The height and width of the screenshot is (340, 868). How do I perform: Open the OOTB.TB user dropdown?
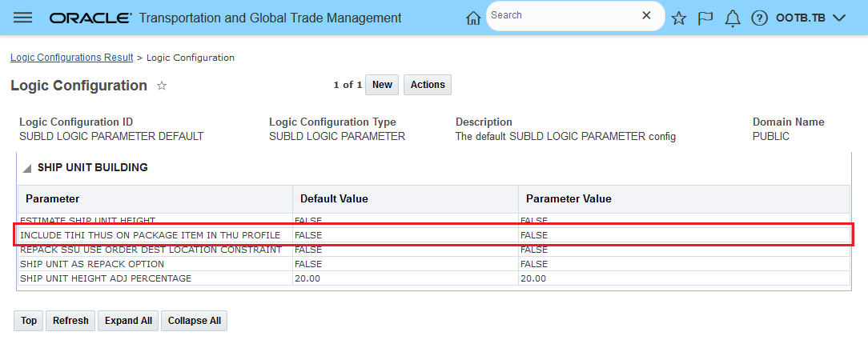pos(810,18)
